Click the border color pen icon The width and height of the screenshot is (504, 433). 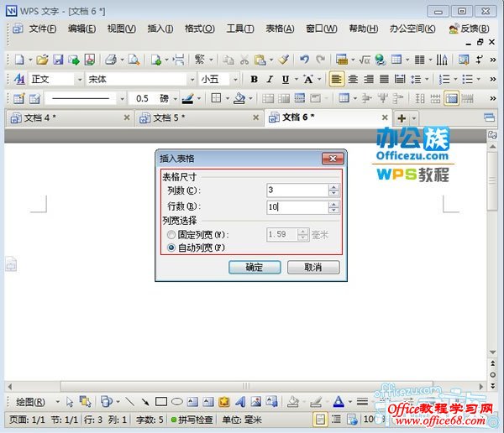[187, 98]
